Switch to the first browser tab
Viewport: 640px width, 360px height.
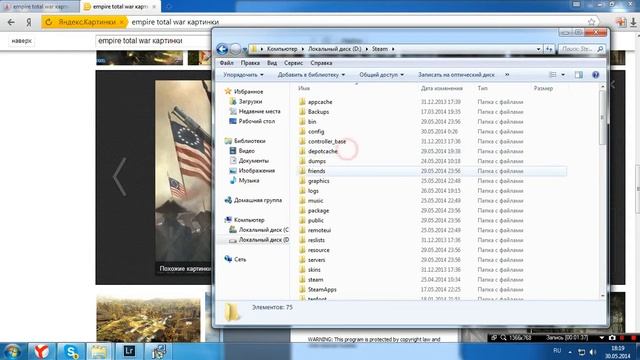point(39,7)
